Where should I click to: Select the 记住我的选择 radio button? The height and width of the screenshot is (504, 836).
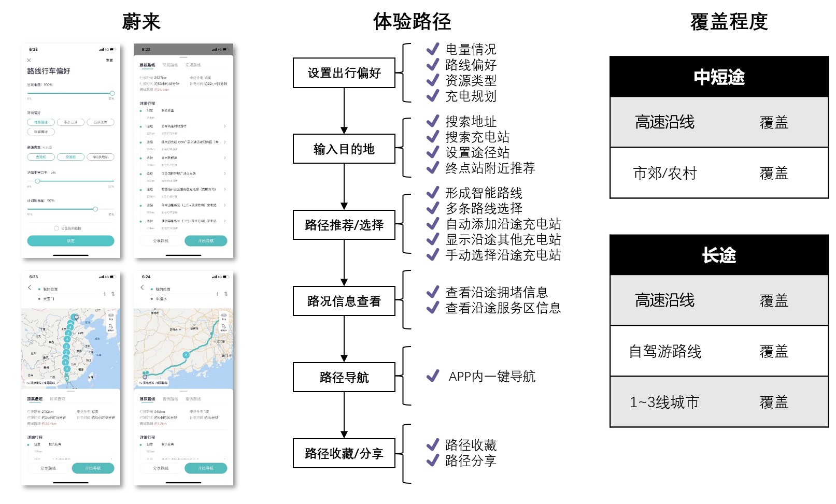(x=56, y=228)
